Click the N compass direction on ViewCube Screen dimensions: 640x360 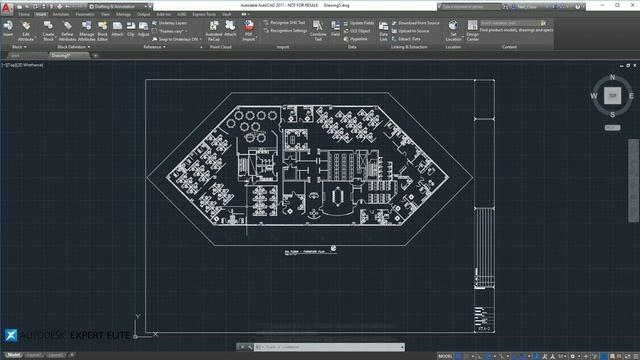tap(612, 77)
